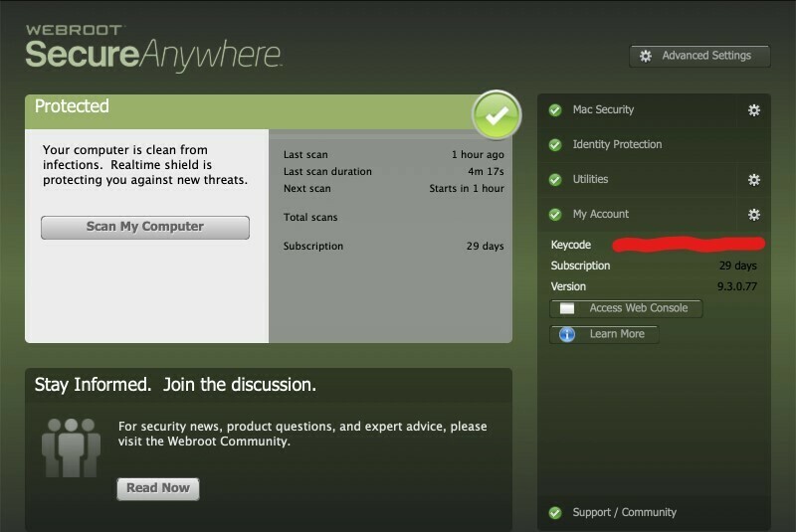This screenshot has width=796, height=532.
Task: Click the large green Protected checkmark icon
Action: [x=497, y=115]
